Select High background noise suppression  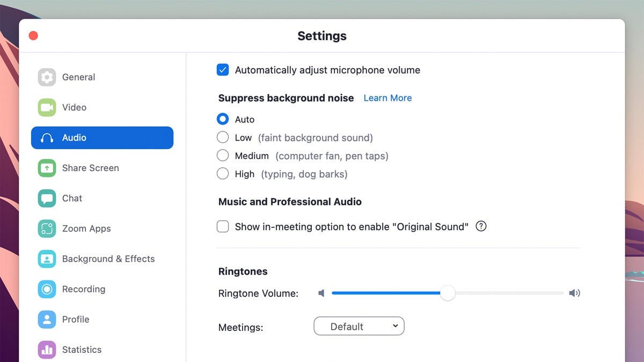(x=223, y=173)
